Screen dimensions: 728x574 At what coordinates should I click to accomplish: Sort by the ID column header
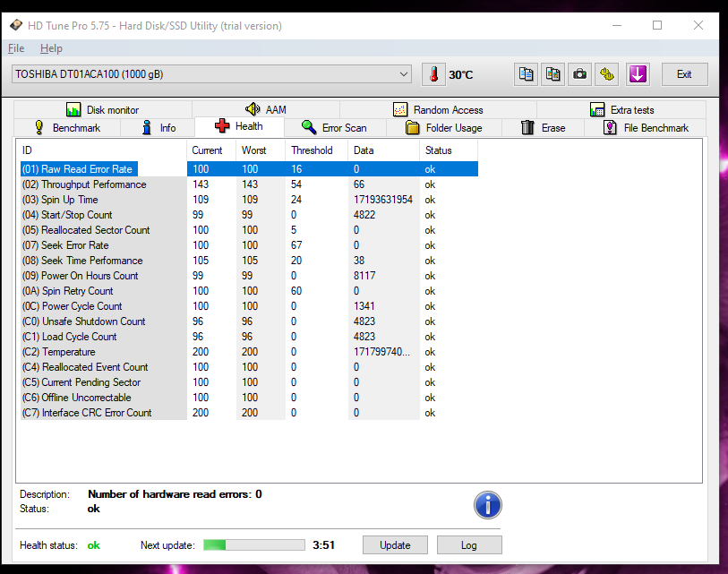coord(102,150)
